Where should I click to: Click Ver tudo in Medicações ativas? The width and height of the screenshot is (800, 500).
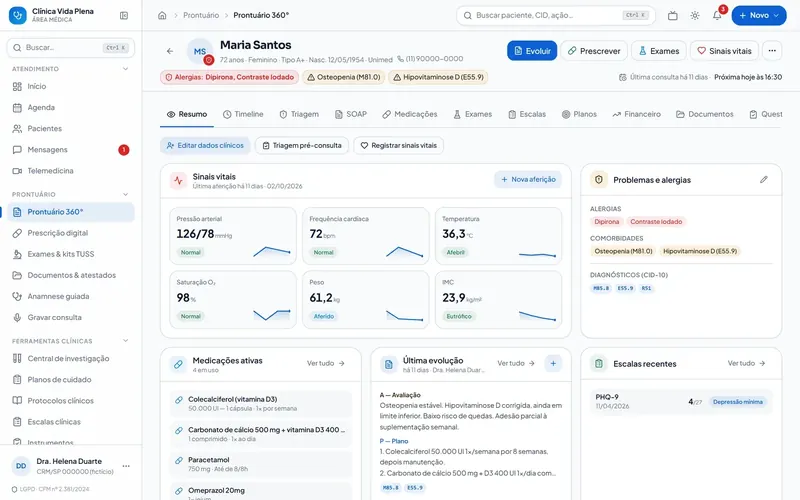point(326,363)
